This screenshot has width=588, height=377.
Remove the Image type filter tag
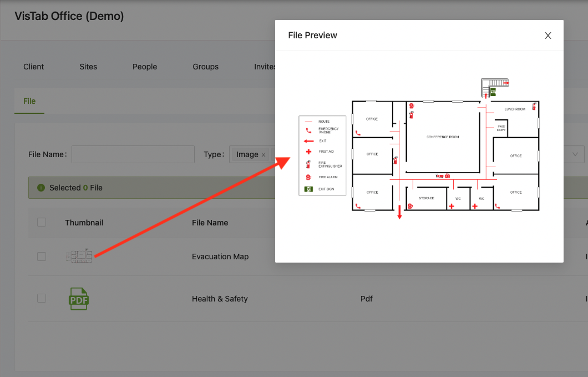click(263, 155)
